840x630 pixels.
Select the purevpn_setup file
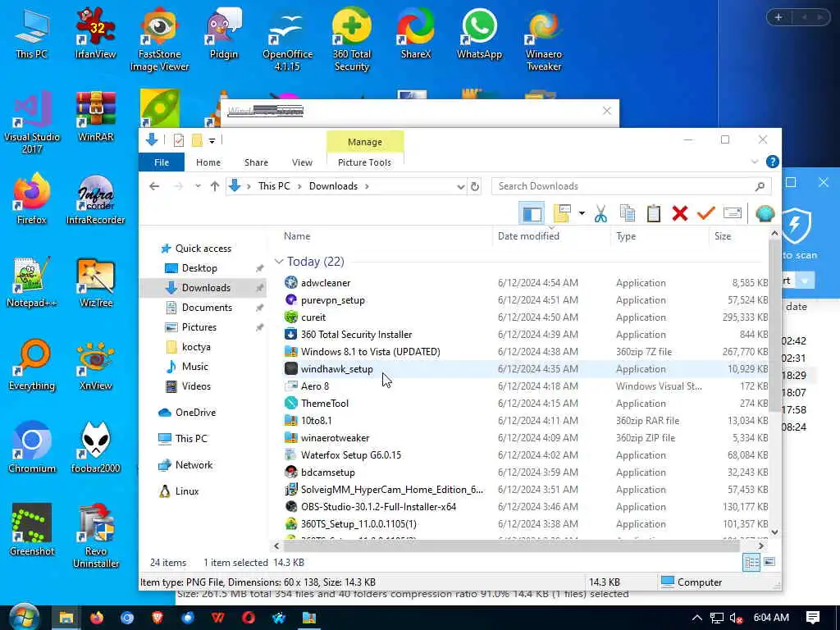(332, 300)
